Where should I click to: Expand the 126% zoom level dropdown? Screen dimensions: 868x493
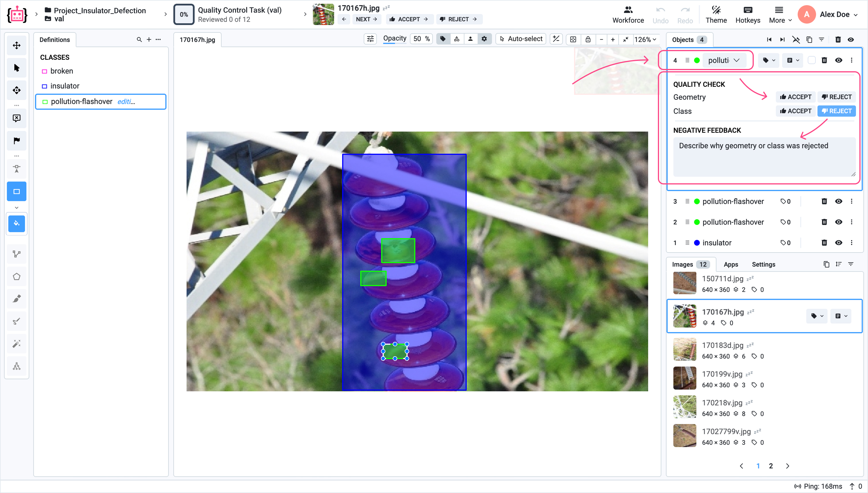646,39
